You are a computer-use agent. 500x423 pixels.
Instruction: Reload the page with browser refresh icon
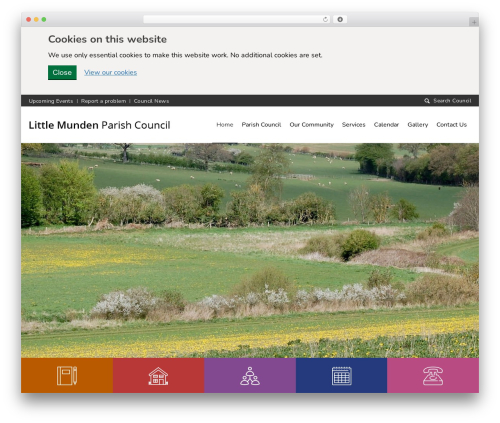tap(325, 20)
